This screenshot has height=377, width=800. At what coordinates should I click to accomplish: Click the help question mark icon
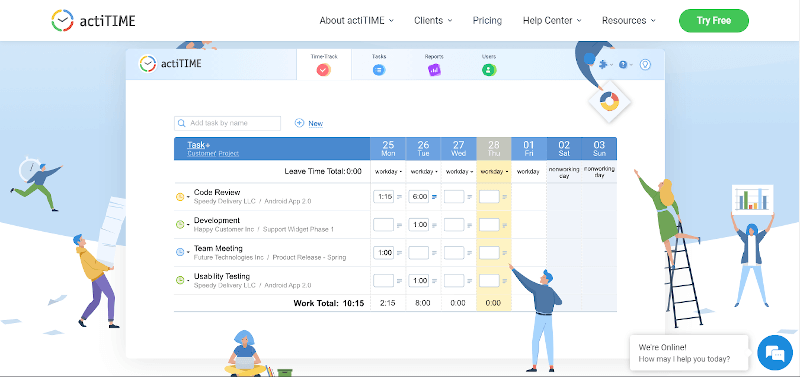point(623,65)
